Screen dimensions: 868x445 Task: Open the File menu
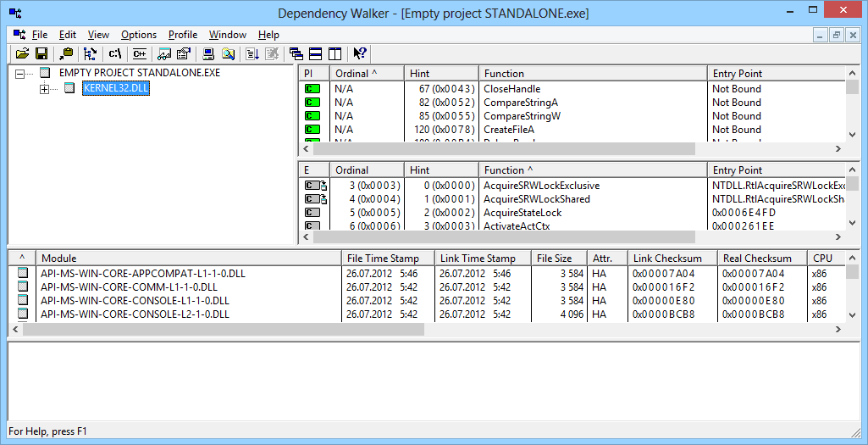[x=40, y=35]
